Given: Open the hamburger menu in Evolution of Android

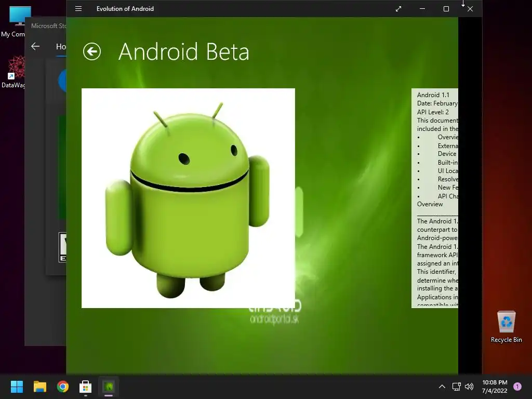Looking at the screenshot, I should click(78, 9).
